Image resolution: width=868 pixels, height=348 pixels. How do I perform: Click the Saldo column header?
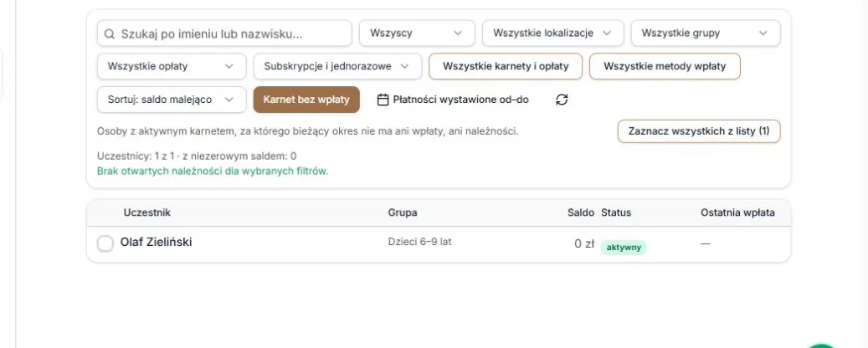[581, 212]
